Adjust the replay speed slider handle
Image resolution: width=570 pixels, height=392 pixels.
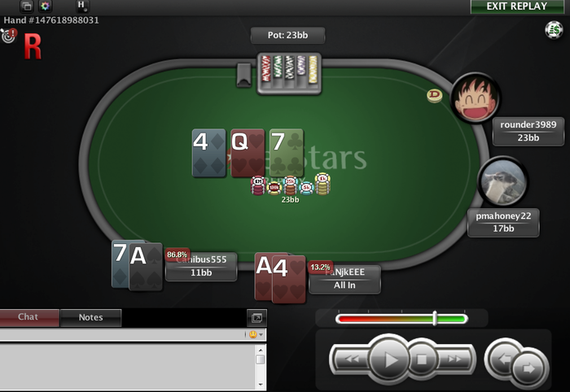tap(435, 318)
